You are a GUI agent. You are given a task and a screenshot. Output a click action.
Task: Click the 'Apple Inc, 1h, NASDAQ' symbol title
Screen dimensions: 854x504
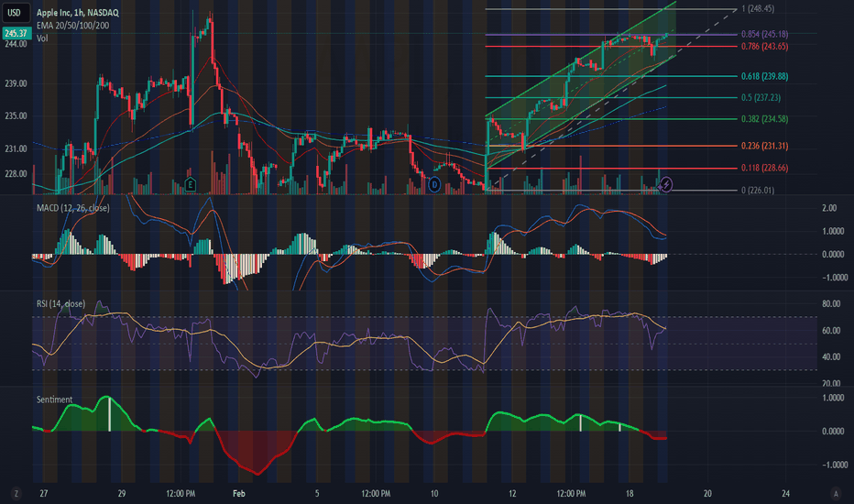click(77, 13)
